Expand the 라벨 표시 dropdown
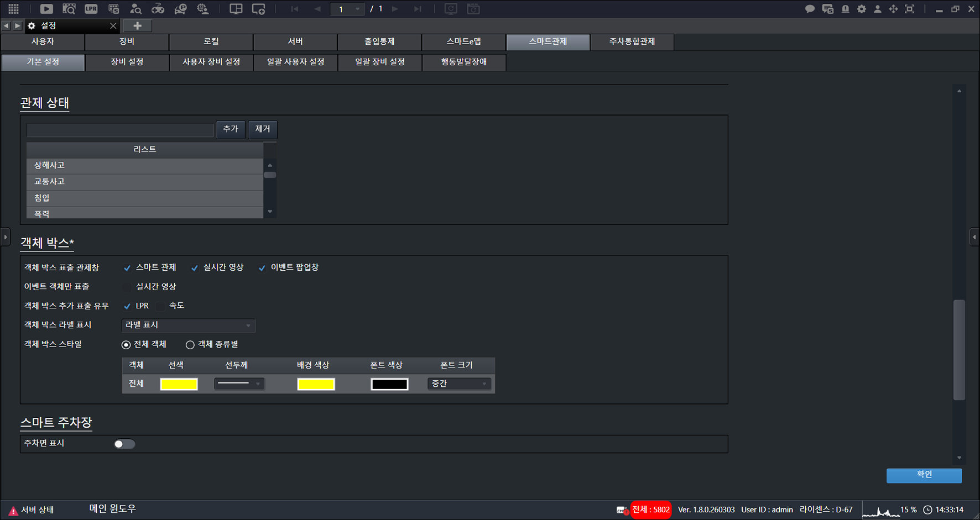This screenshot has width=980, height=520. point(189,325)
